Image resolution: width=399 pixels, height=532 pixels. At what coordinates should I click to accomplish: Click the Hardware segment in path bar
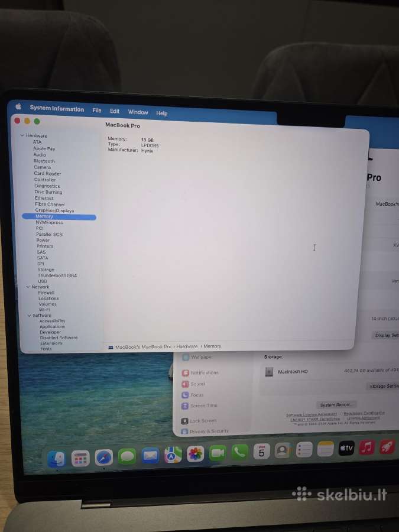187,346
